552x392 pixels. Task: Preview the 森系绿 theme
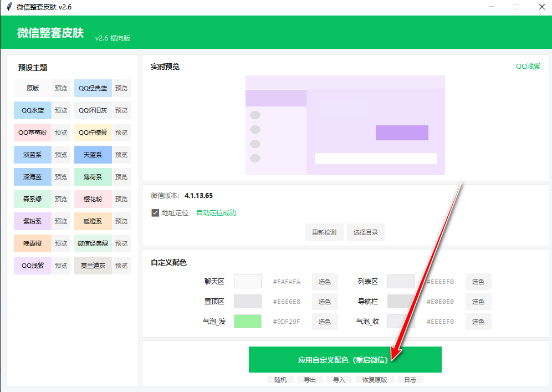61,199
